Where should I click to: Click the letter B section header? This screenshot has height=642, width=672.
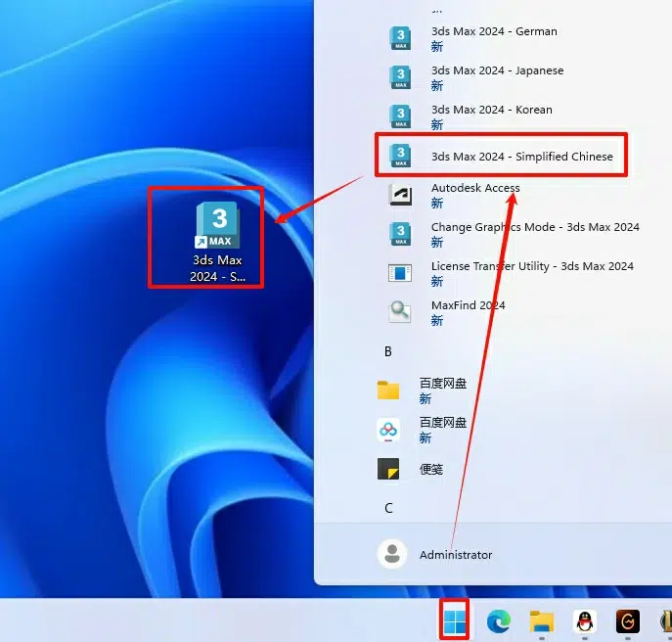pos(388,351)
